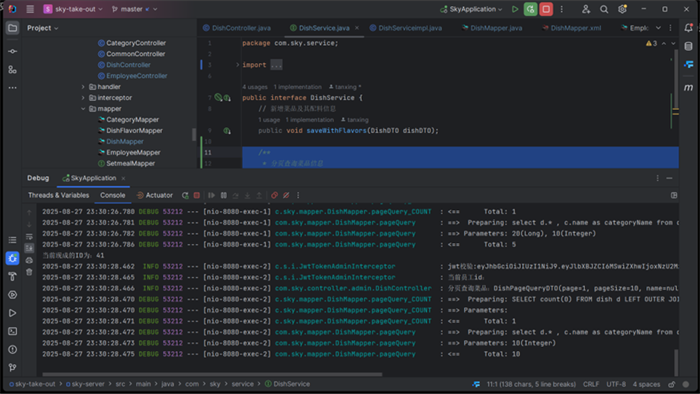Rerun debug session from the top toolbar
This screenshot has height=394, width=700.
[x=530, y=9]
